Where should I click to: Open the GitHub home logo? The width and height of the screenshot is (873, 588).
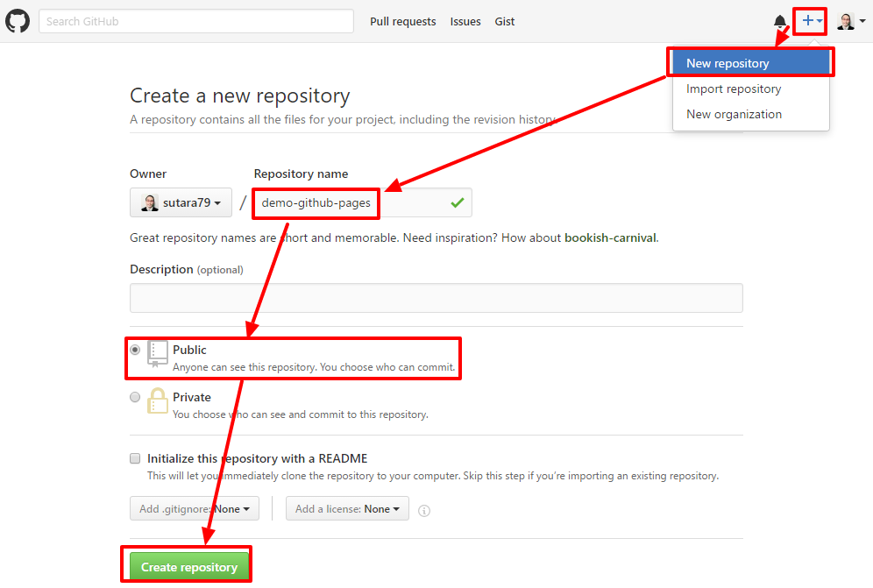[18, 21]
